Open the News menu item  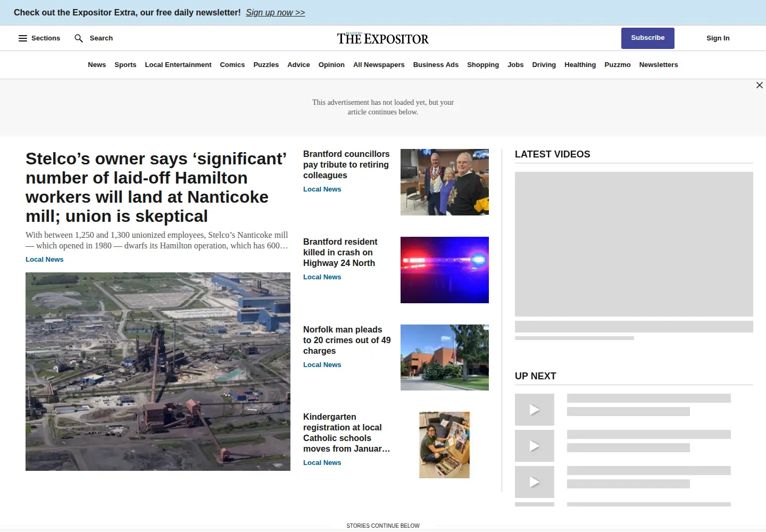pyautogui.click(x=97, y=65)
